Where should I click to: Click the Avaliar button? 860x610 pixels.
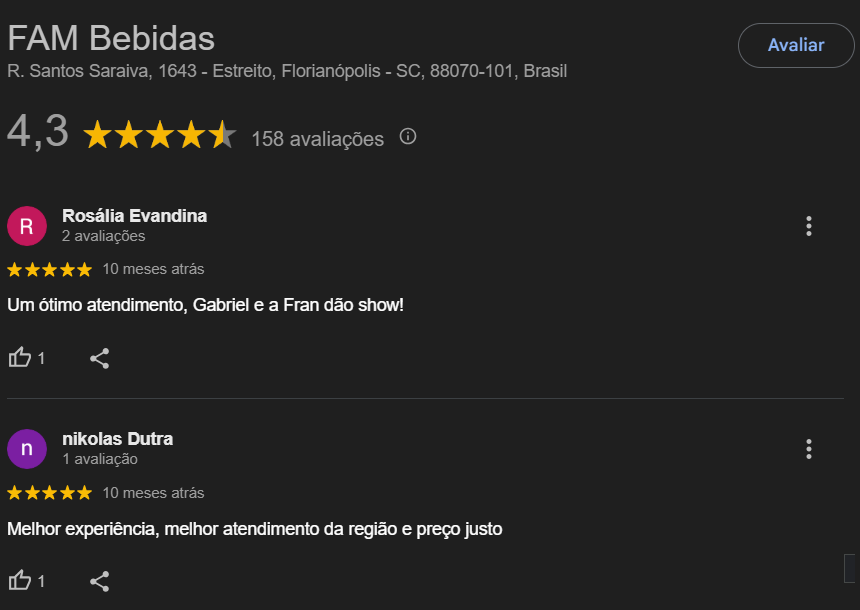point(796,45)
